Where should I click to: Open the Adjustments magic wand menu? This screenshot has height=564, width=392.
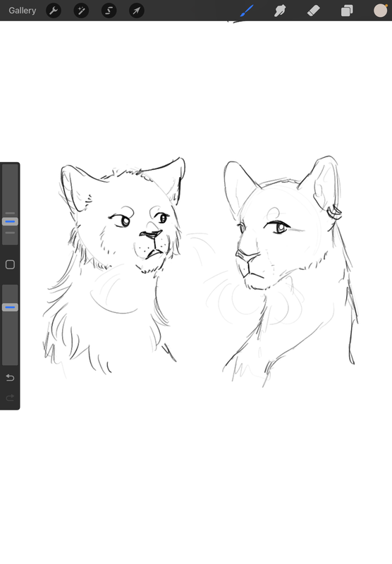tap(81, 11)
